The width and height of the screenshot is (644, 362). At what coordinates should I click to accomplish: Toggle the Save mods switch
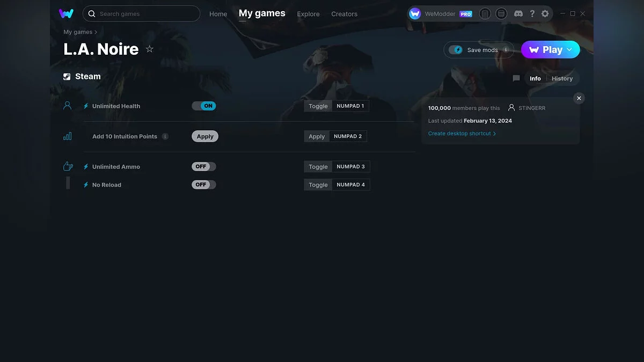(x=456, y=50)
